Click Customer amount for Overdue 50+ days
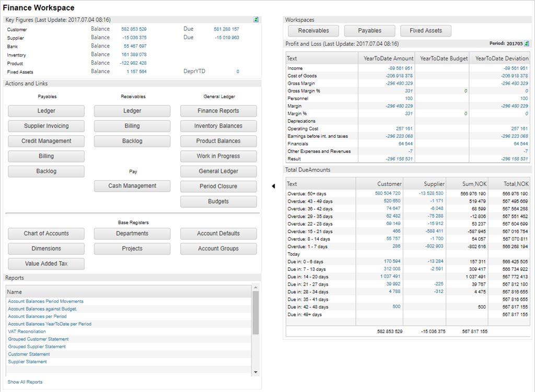The height and width of the screenshot is (392, 535). point(388,193)
